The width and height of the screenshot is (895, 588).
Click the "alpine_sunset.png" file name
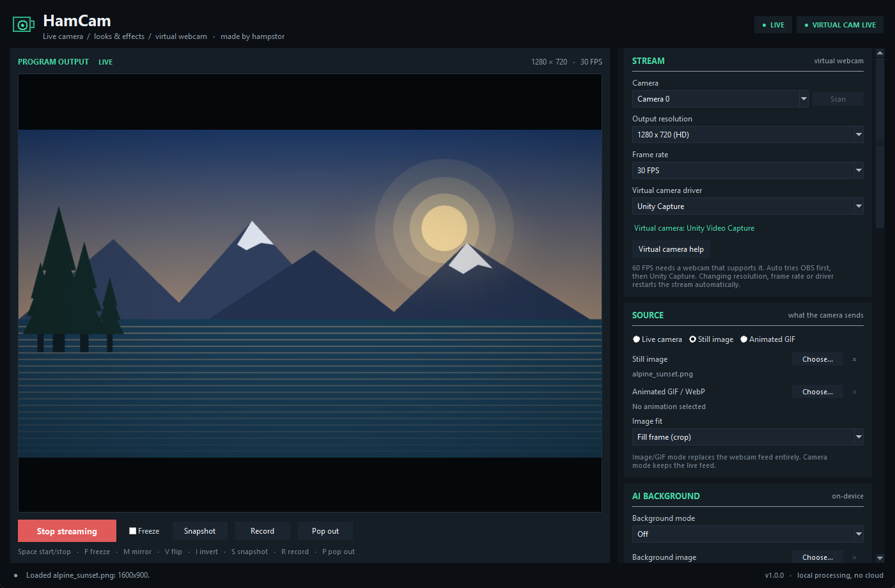pyautogui.click(x=662, y=375)
